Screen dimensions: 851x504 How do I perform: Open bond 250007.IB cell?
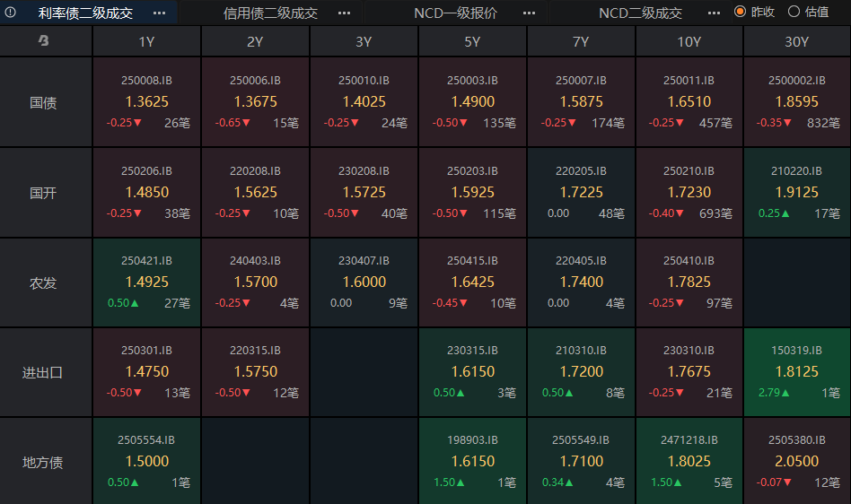click(x=581, y=102)
